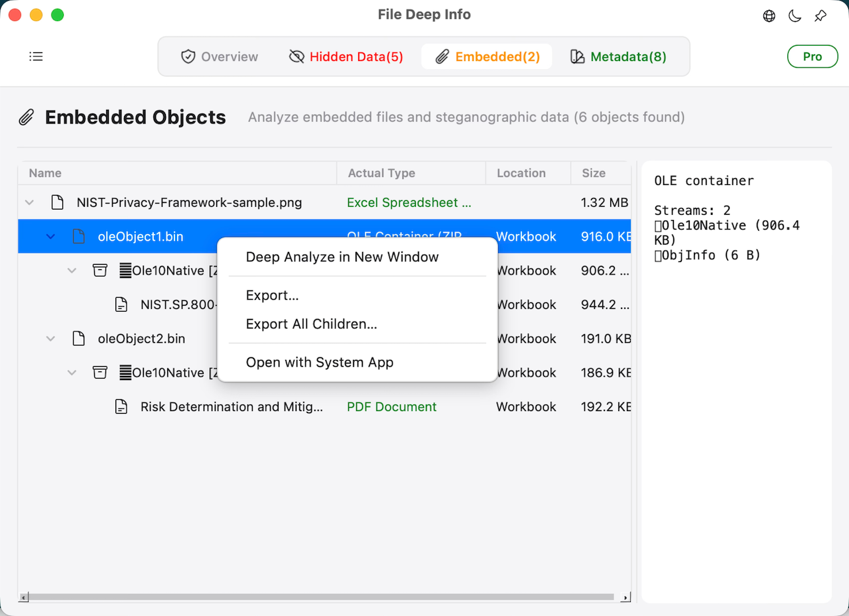Toggle window pinning with the pin icon
Viewport: 849px width, 616px height.
[x=820, y=15]
